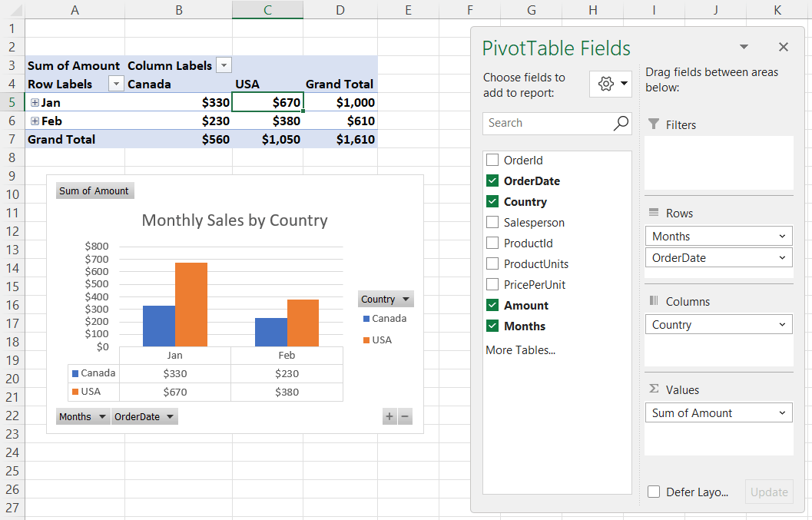Enable Defer Layout Update
812x520 pixels.
654,492
